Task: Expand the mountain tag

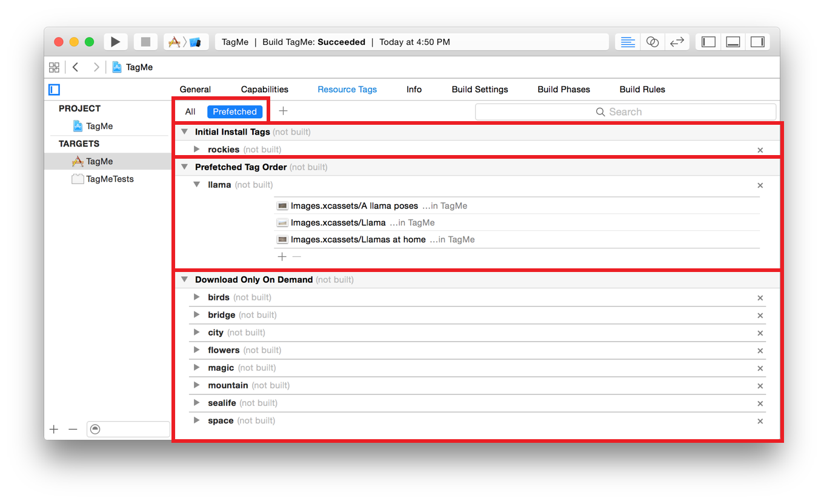Action: (x=197, y=385)
